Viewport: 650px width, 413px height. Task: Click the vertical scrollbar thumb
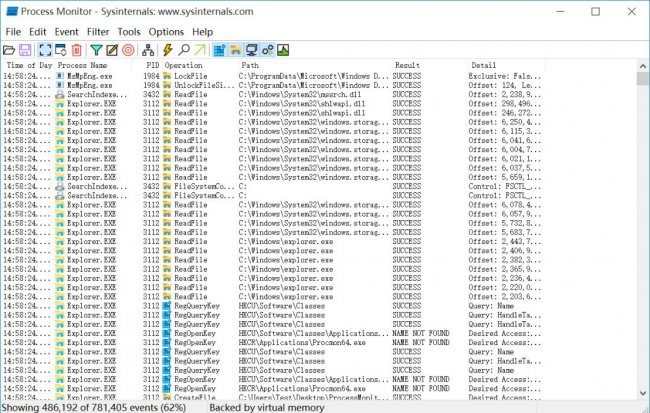tap(643, 78)
